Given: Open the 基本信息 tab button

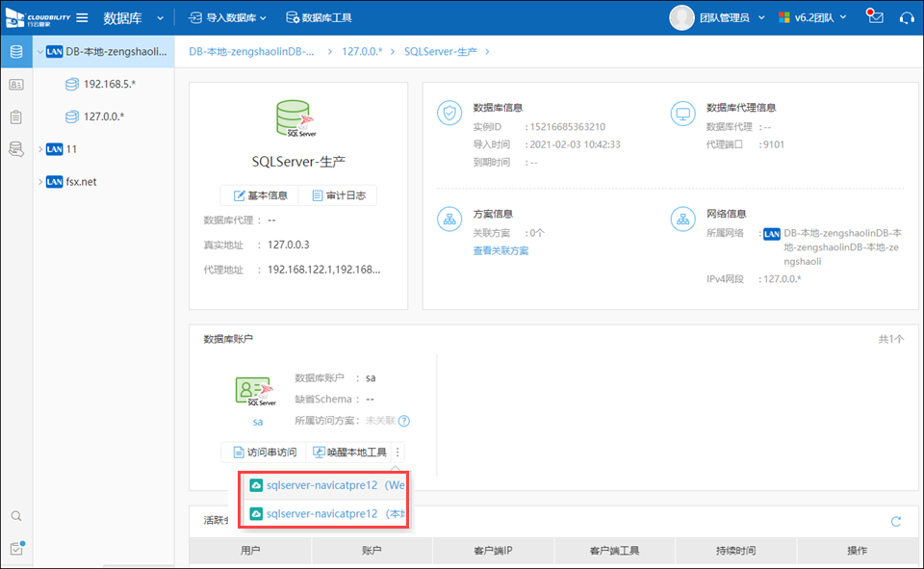Looking at the screenshot, I should click(x=259, y=195).
